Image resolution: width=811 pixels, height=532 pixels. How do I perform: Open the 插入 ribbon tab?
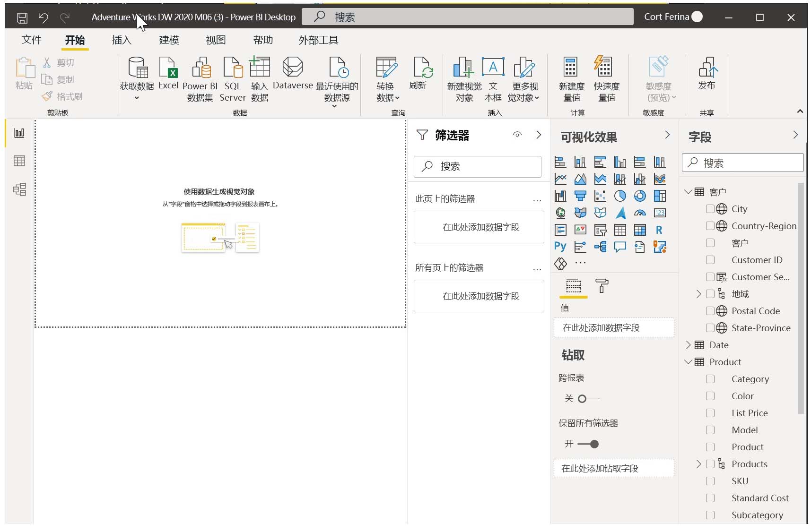click(122, 40)
